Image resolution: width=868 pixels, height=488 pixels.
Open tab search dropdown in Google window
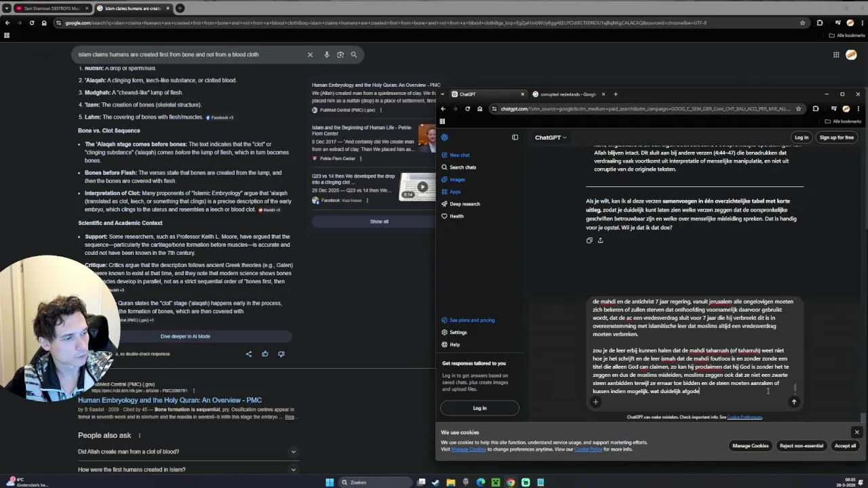click(6, 8)
